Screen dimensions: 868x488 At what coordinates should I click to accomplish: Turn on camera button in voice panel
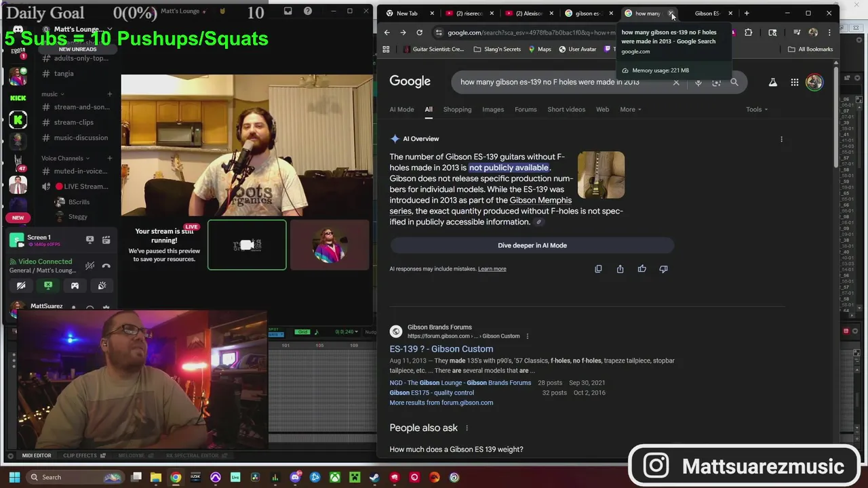21,285
